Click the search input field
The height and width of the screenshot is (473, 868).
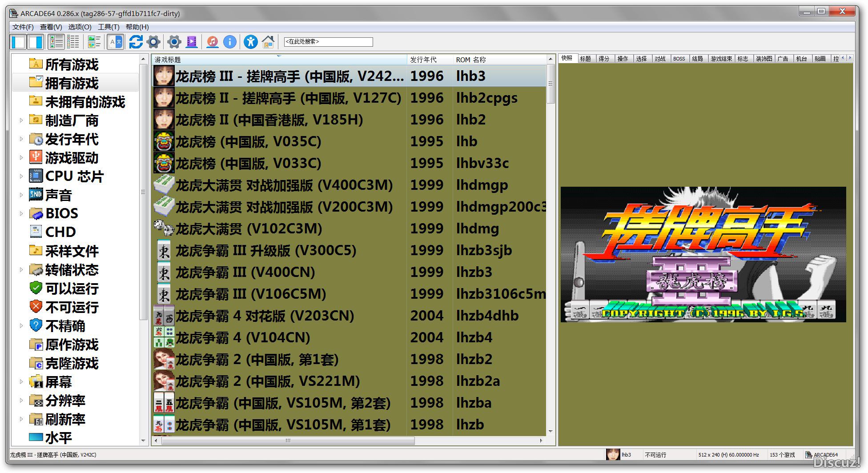click(328, 42)
